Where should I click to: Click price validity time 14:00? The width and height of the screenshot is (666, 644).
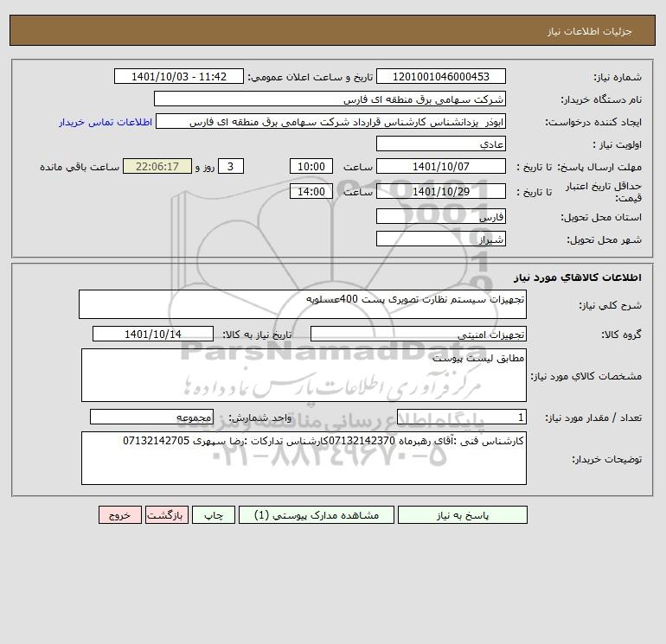(311, 191)
